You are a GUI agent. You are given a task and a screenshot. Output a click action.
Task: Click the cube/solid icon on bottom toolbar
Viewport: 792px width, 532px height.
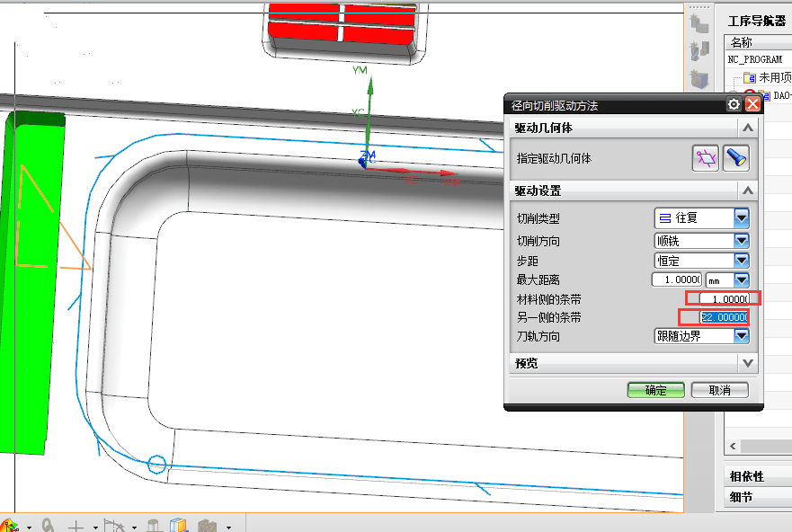177,524
